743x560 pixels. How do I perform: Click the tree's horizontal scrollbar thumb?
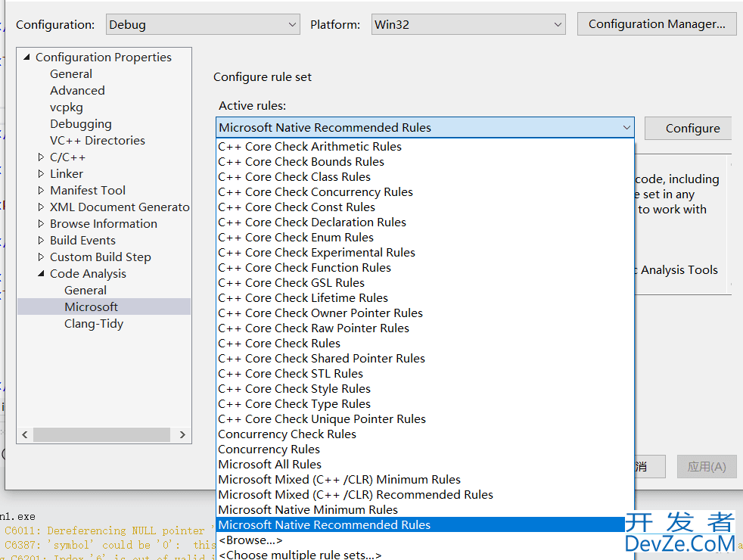pos(101,434)
